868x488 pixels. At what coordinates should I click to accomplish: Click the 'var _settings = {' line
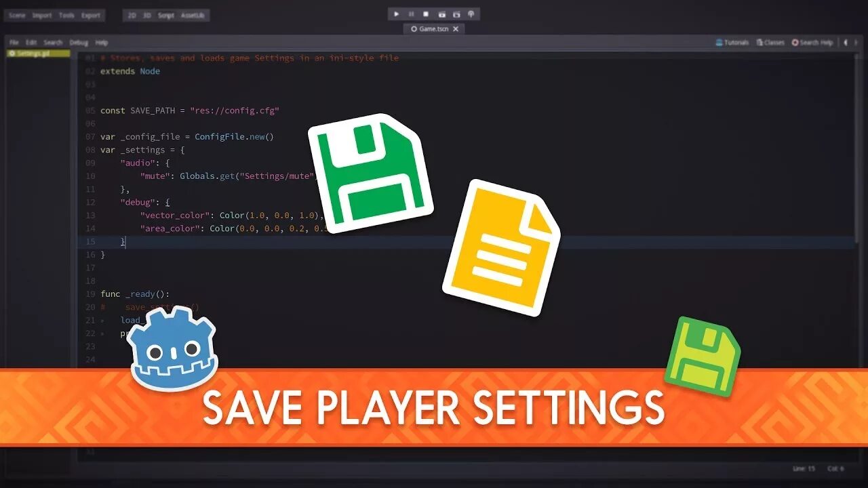click(142, 150)
